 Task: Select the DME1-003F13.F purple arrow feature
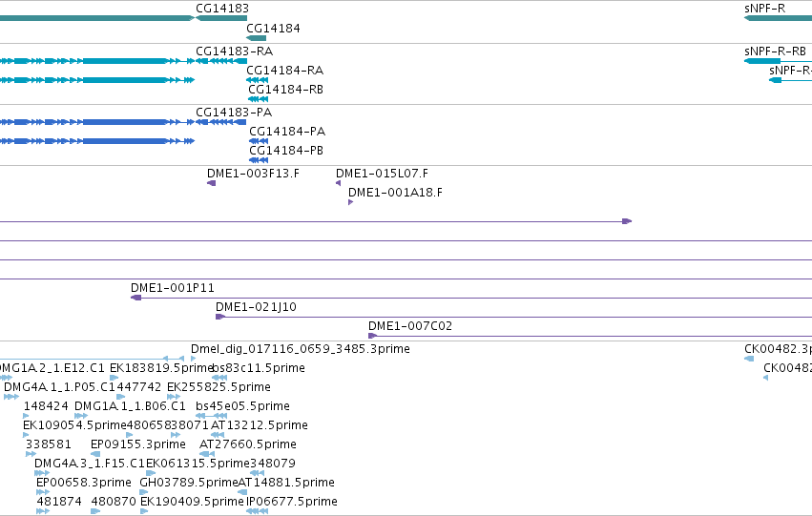coord(211,183)
